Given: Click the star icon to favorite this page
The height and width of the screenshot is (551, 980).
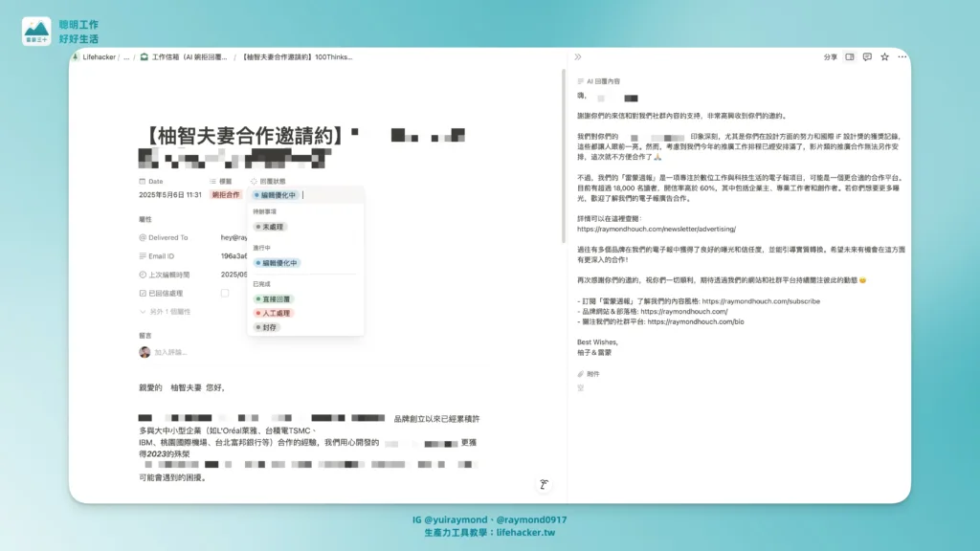Looking at the screenshot, I should pyautogui.click(x=885, y=57).
